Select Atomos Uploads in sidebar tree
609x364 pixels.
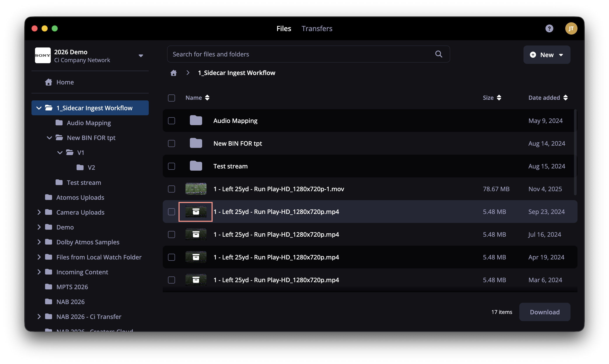(x=80, y=198)
